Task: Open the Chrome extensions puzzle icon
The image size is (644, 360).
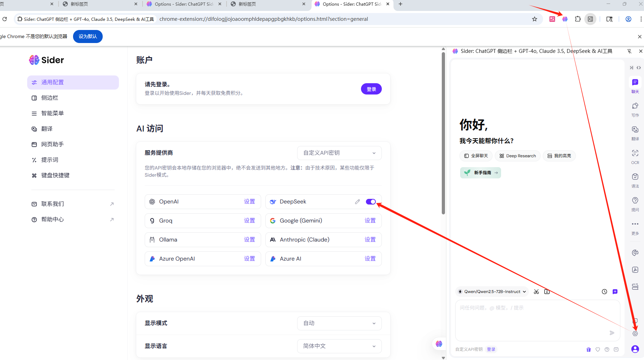Action: pyautogui.click(x=578, y=19)
